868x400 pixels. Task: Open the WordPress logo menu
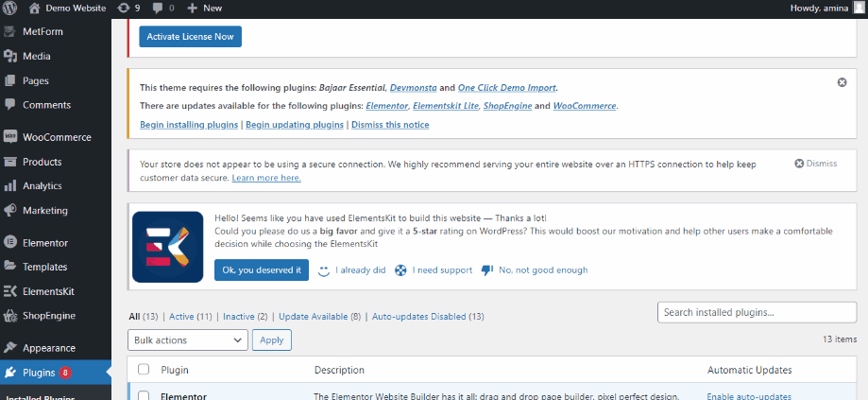(x=9, y=8)
